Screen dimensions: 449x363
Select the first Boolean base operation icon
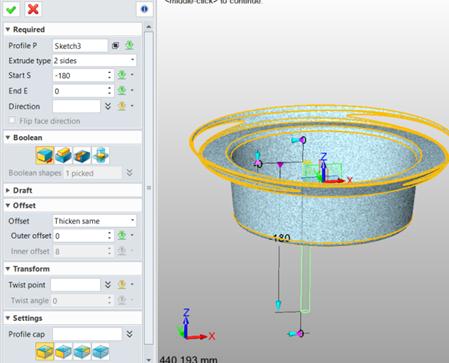tap(45, 155)
